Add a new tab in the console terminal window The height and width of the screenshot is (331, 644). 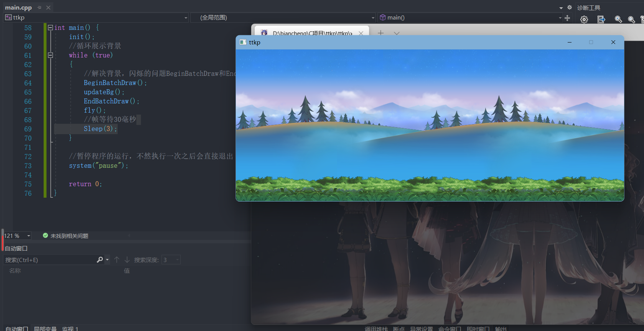pyautogui.click(x=380, y=33)
